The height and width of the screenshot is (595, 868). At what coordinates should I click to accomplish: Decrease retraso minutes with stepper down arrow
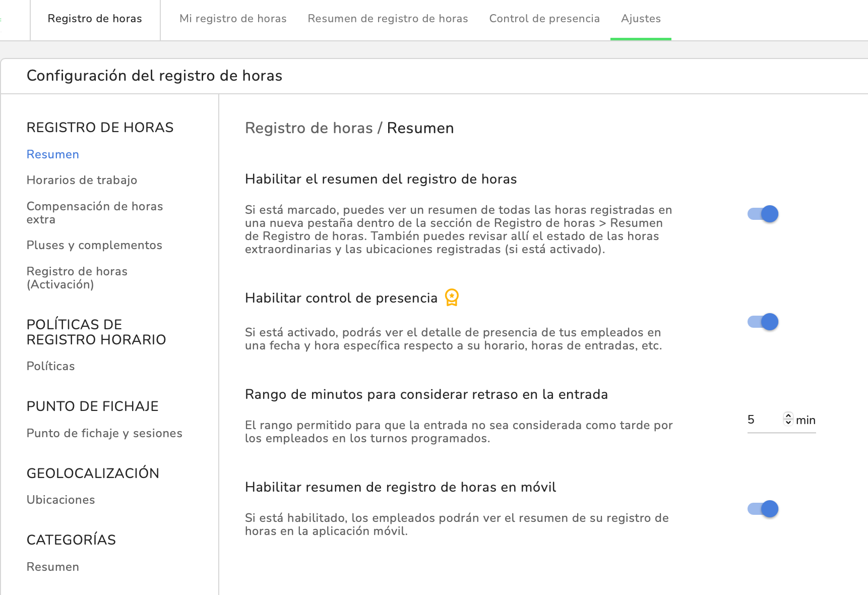[788, 423]
